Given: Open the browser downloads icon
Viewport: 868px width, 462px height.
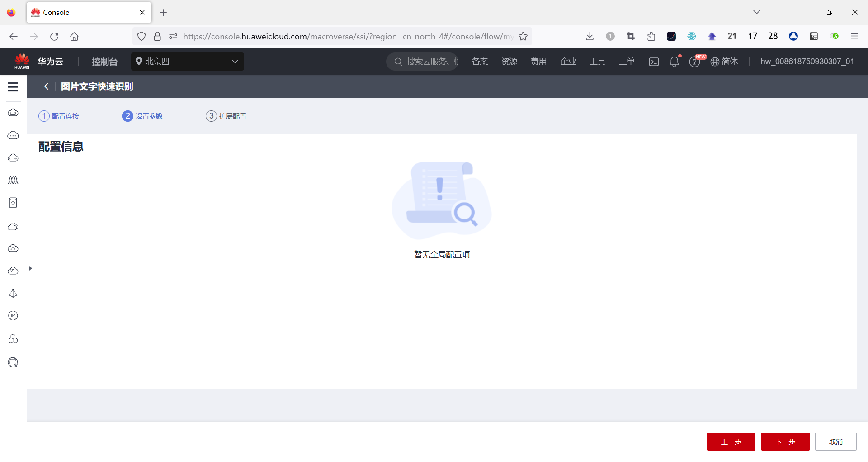Looking at the screenshot, I should click(x=590, y=36).
